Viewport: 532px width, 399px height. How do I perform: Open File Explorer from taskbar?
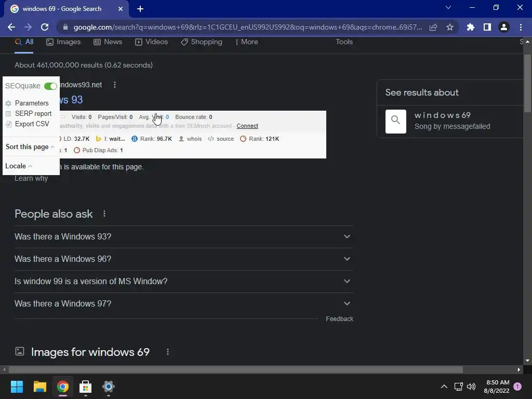pos(39,387)
